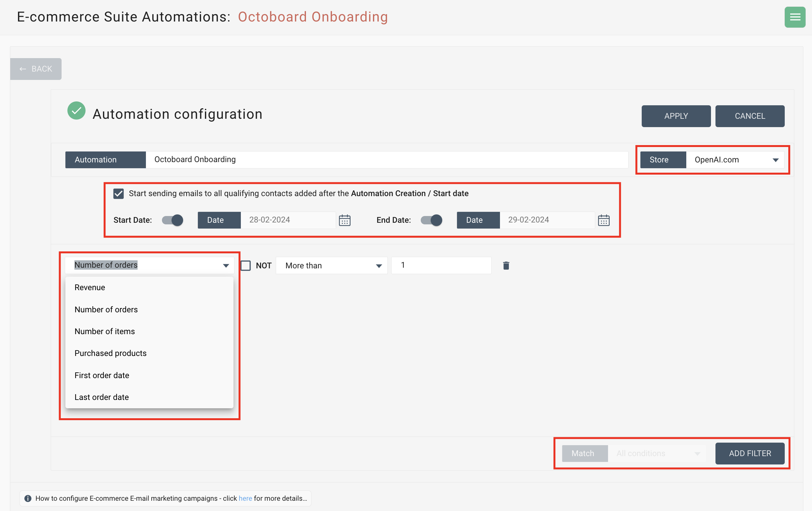Click the info icon in the help note
The image size is (812, 511).
[x=28, y=498]
